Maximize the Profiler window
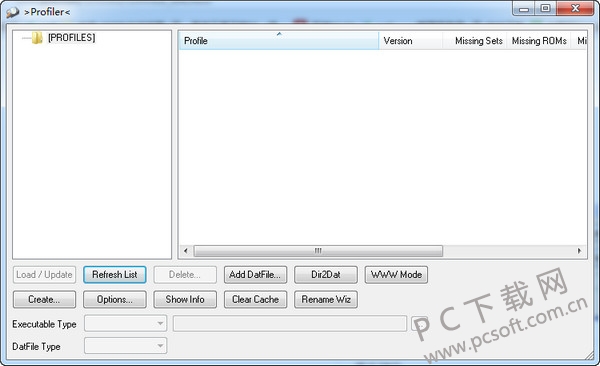This screenshot has width=600, height=366. tap(546, 8)
